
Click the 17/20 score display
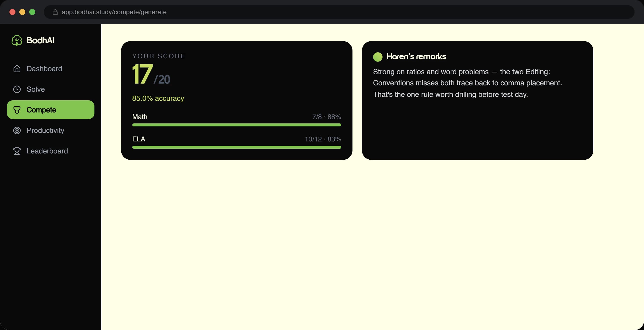click(x=151, y=74)
